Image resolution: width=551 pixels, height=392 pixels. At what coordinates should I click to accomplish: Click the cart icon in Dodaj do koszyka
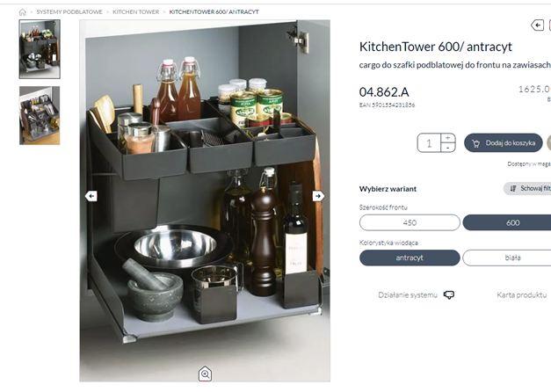[x=476, y=143]
